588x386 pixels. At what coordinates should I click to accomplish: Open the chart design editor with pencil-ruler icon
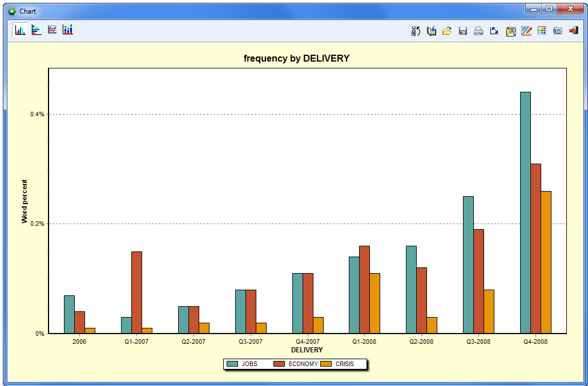526,31
